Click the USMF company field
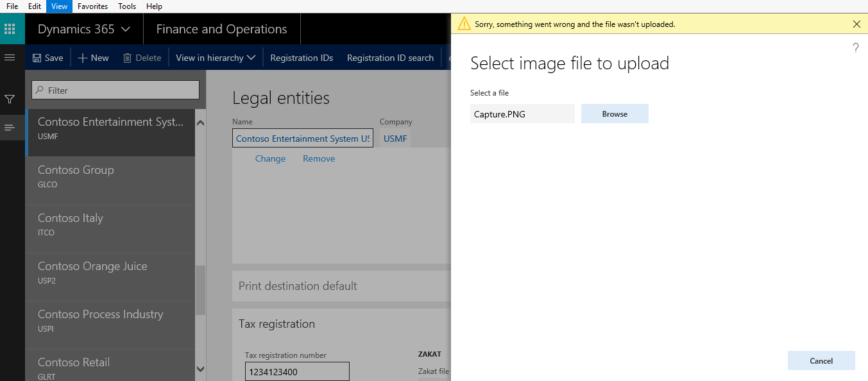The width and height of the screenshot is (868, 381). [x=395, y=139]
